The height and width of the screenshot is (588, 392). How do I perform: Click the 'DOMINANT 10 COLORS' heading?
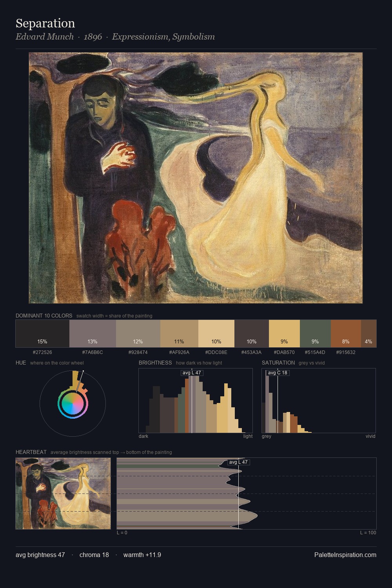(44, 316)
